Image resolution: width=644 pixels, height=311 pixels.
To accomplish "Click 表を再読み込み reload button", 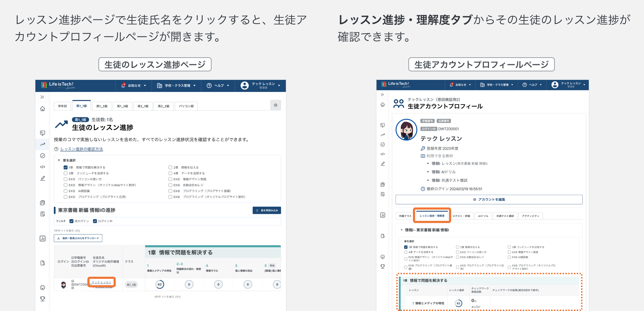I will pyautogui.click(x=267, y=210).
